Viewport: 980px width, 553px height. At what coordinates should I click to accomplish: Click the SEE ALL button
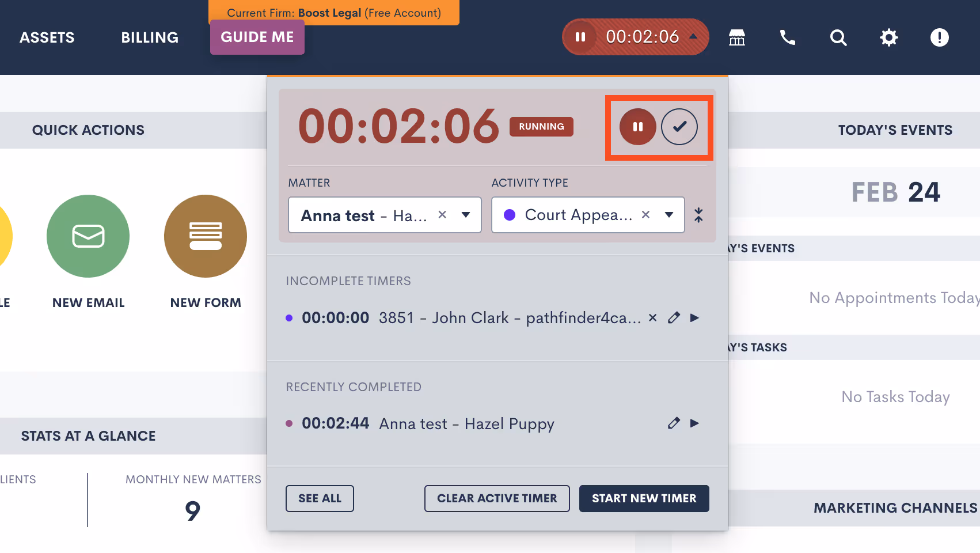320,498
